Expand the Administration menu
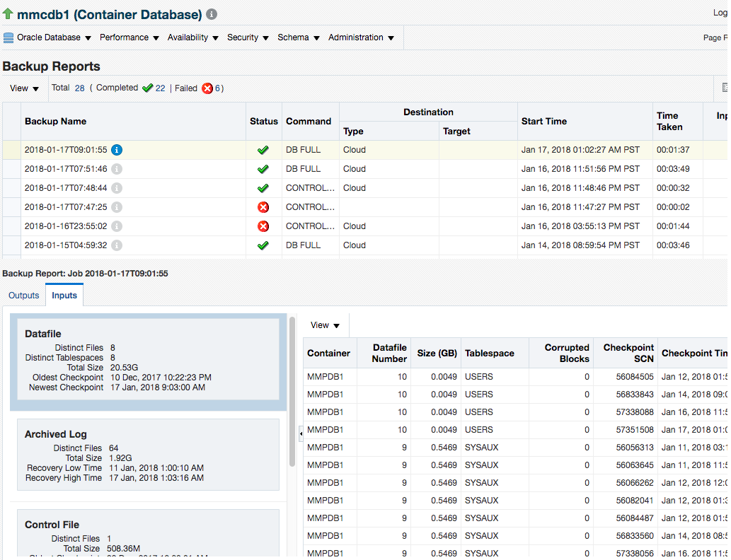The height and width of the screenshot is (560, 731). click(361, 37)
